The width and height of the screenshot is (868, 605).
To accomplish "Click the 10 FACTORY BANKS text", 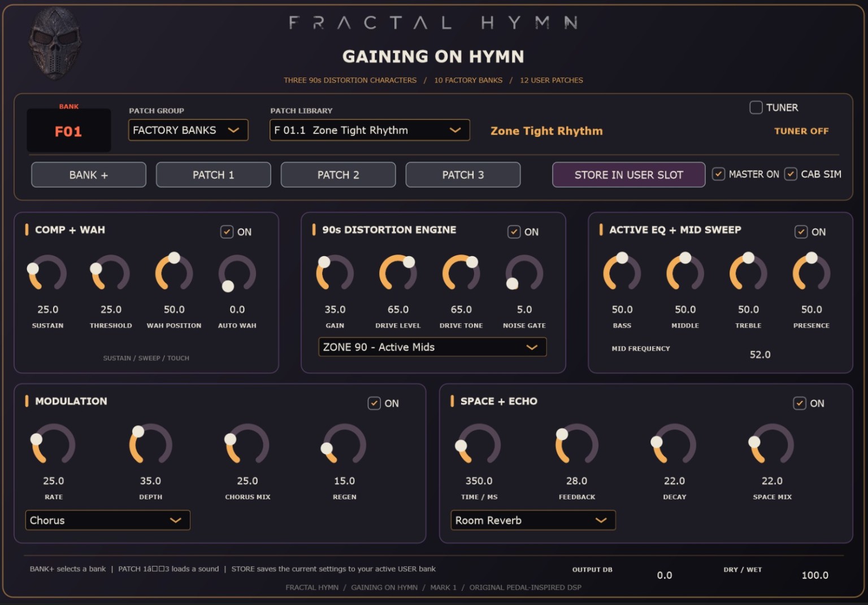I will [x=468, y=80].
